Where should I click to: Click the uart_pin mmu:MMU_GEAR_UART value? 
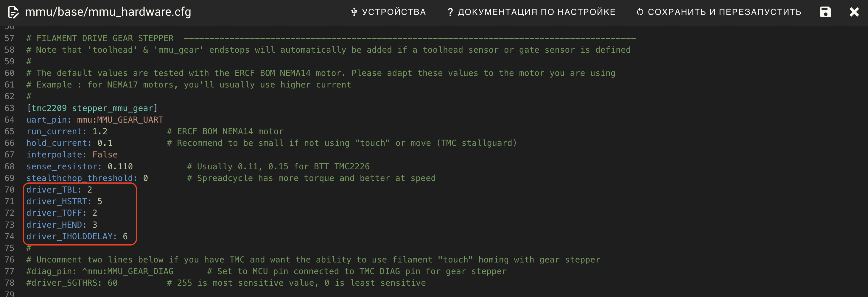(120, 120)
